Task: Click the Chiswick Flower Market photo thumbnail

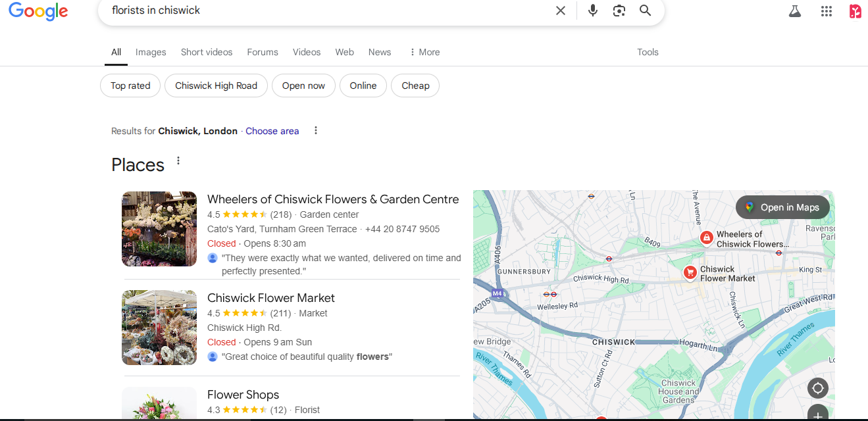Action: pyautogui.click(x=159, y=328)
